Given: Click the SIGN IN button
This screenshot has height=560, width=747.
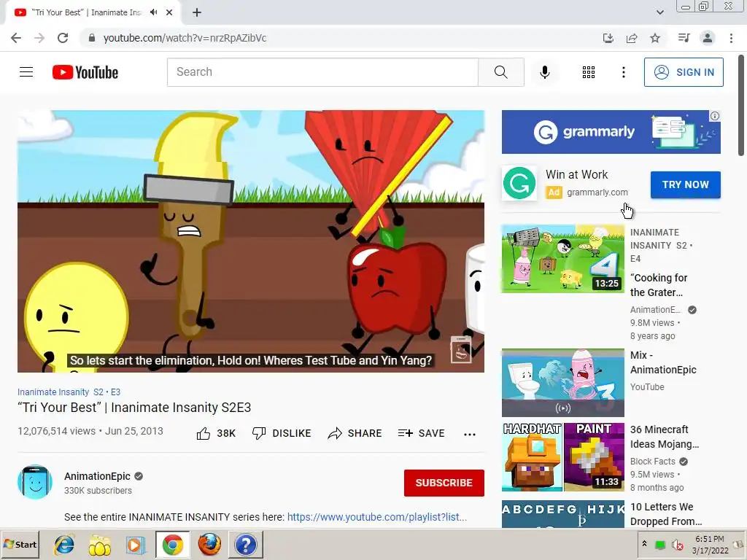Looking at the screenshot, I should (684, 72).
